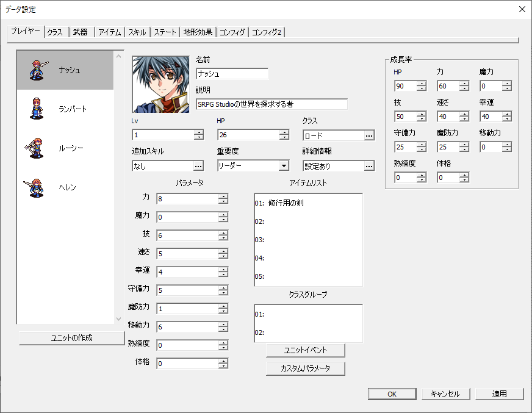Open the ユニットイベント editor

tap(305, 350)
